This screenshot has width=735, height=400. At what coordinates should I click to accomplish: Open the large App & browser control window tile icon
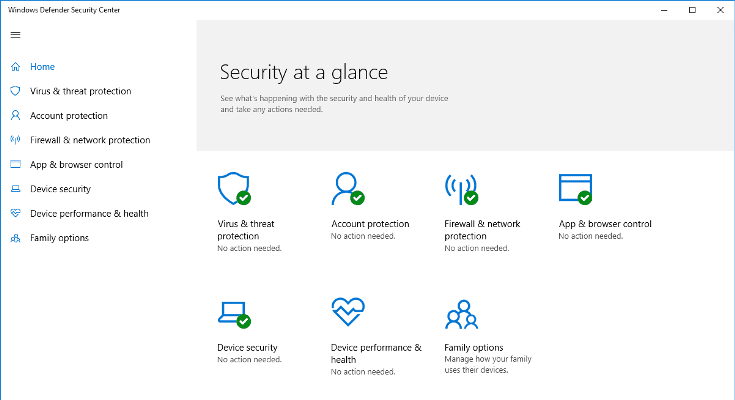575,189
